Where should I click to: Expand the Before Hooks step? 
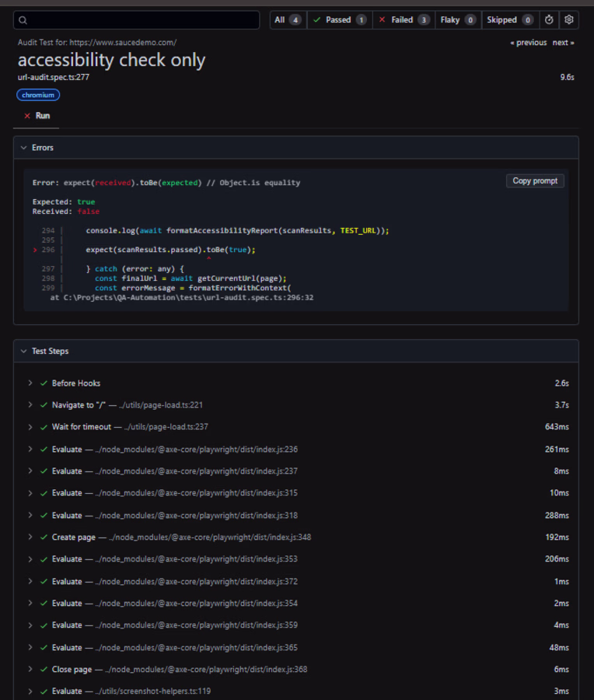30,383
